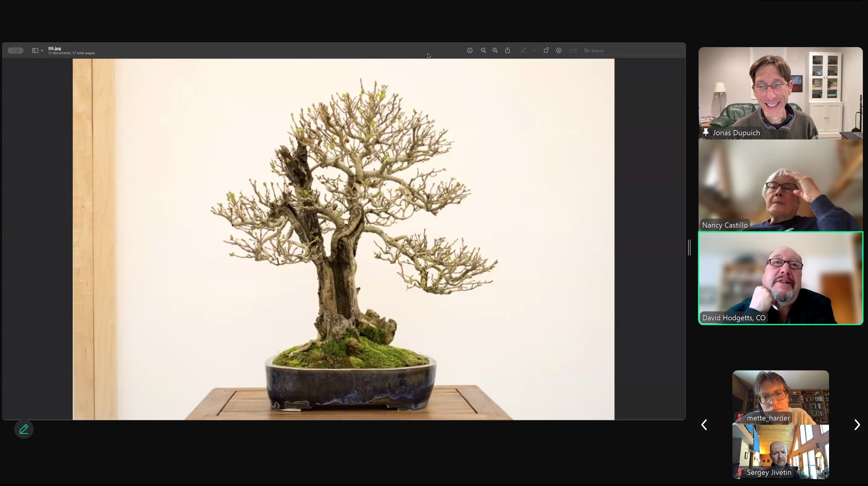Screen dimensions: 868x486
Task: Click the divider handle beside shared screen
Action: click(690, 248)
